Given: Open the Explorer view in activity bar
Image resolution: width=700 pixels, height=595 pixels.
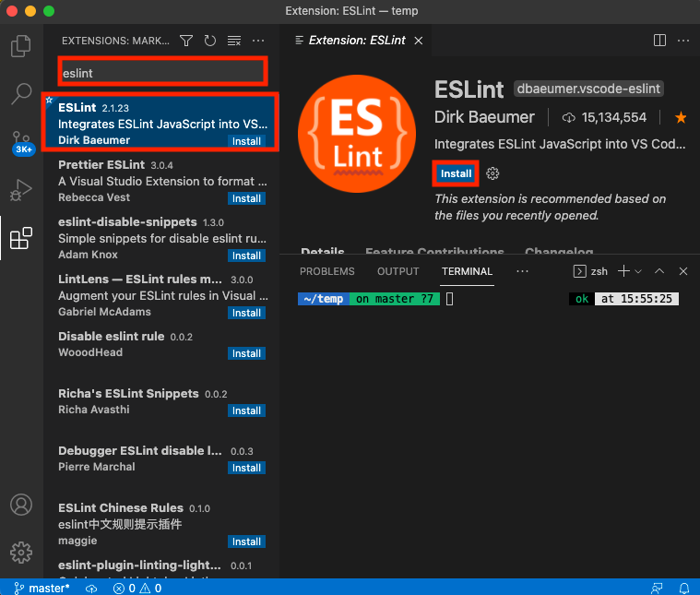Looking at the screenshot, I should [x=21, y=46].
